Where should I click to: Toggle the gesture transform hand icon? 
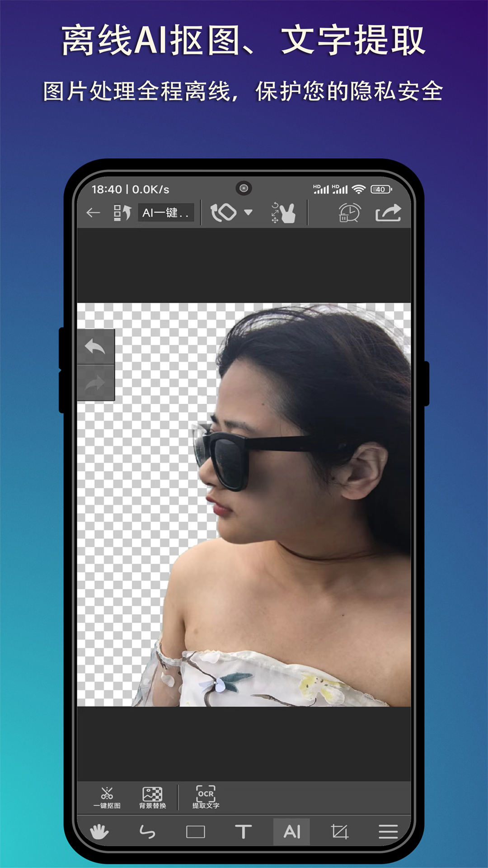coord(284,212)
